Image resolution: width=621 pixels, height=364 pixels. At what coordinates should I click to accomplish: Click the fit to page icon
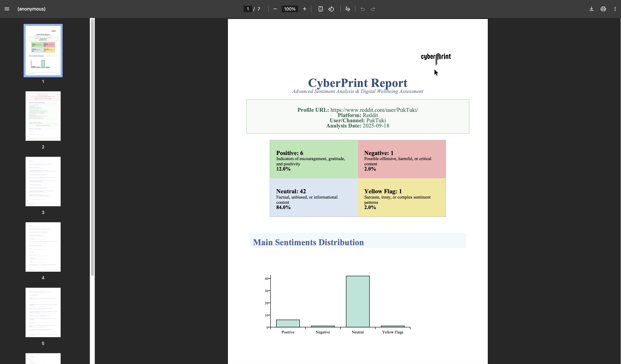point(320,9)
